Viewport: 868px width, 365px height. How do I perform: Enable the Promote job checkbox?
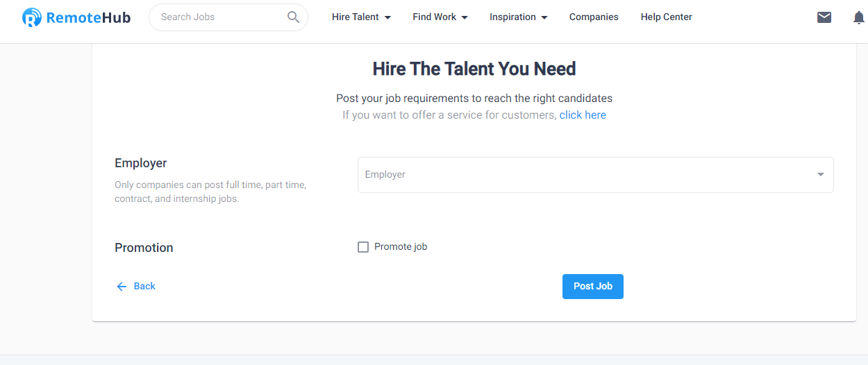click(363, 247)
